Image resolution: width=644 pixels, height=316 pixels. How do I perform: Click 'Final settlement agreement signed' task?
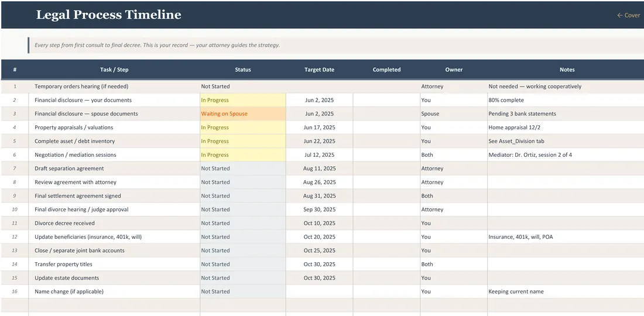point(78,196)
